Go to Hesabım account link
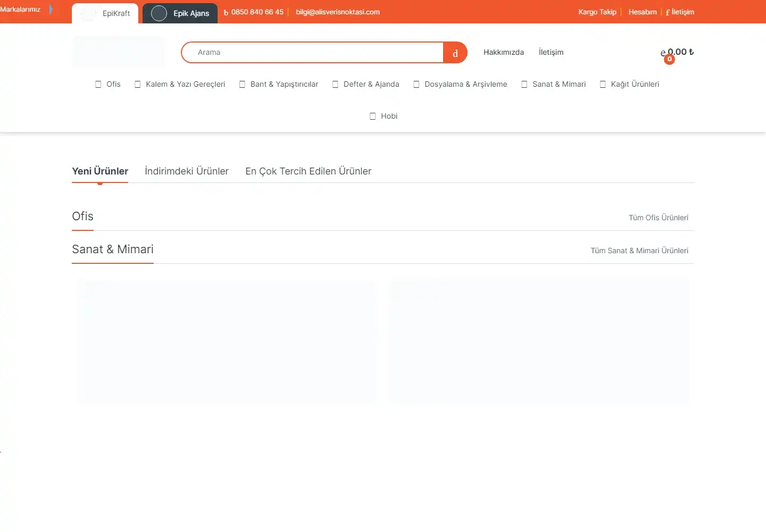This screenshot has height=532, width=766. 643,12
